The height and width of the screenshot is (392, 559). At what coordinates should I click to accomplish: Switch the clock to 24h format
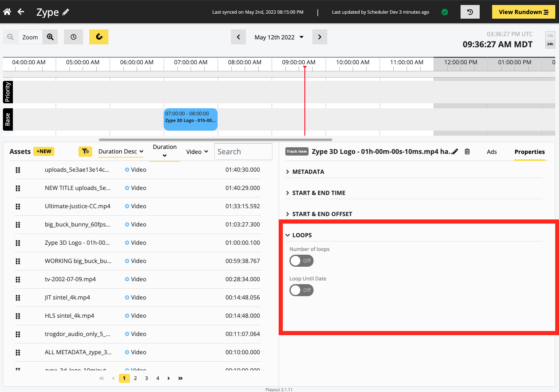pos(550,44)
